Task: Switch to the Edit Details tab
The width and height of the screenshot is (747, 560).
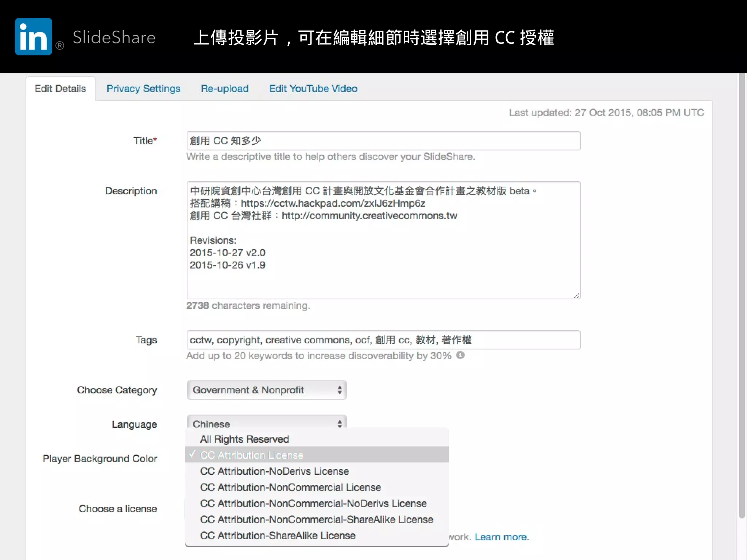Action: [x=60, y=89]
